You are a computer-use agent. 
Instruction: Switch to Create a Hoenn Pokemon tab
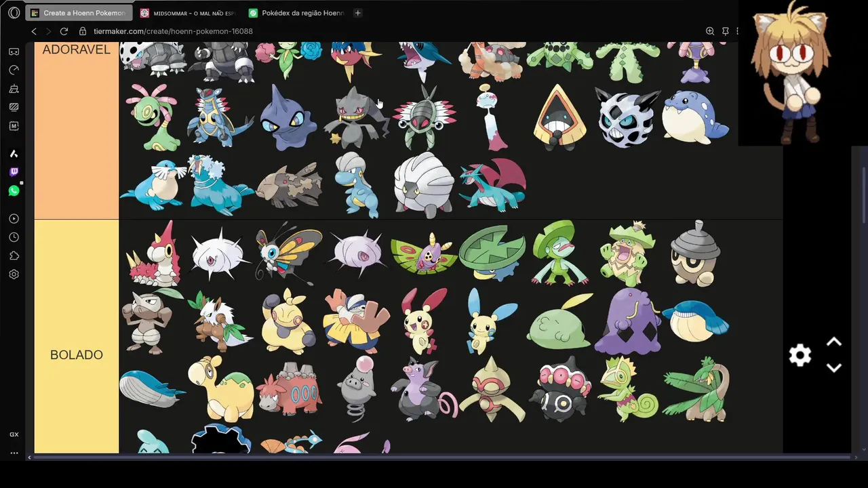tap(79, 13)
